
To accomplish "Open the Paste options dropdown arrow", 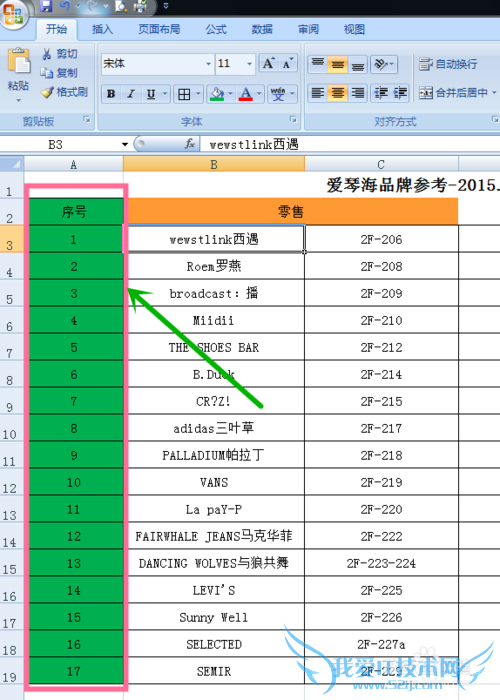I will (x=18, y=100).
